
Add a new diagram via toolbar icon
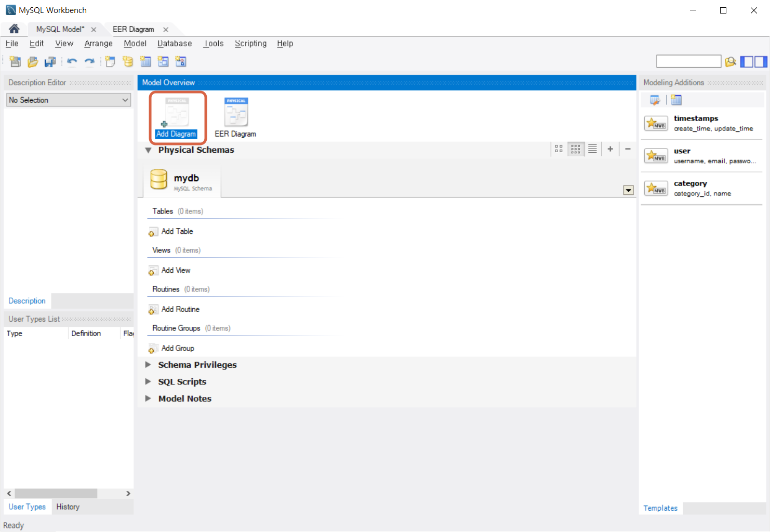tap(110, 62)
